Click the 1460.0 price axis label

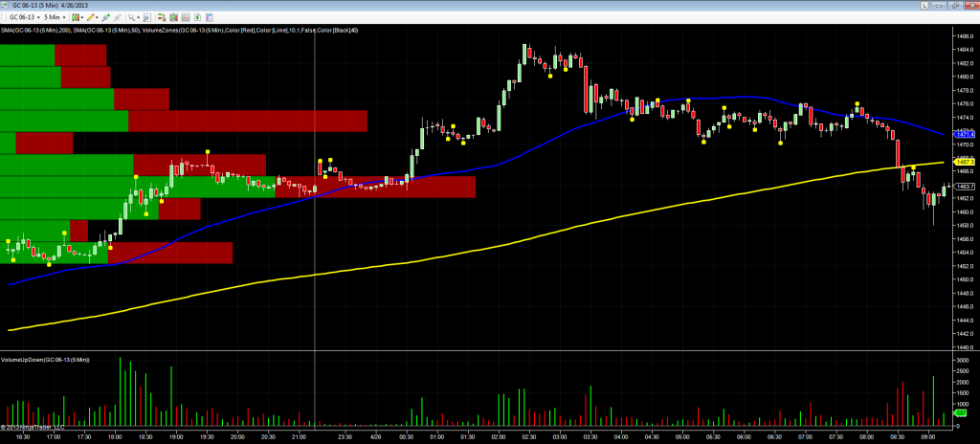click(963, 212)
